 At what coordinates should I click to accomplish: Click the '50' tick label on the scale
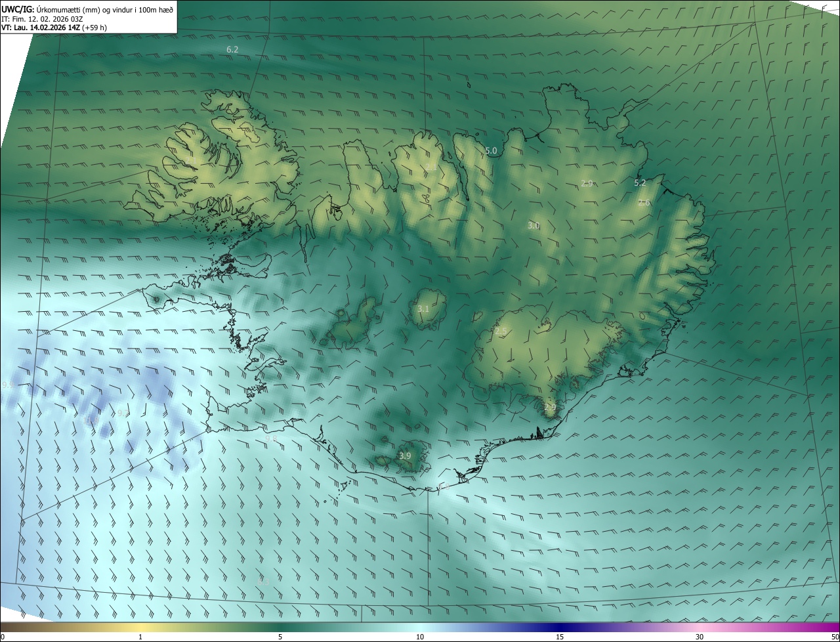click(x=834, y=637)
